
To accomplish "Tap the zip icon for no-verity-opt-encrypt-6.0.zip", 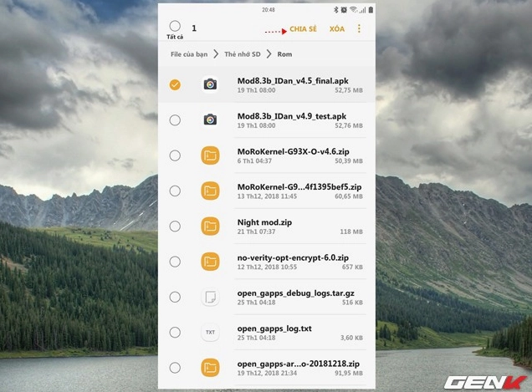I will [x=210, y=262].
